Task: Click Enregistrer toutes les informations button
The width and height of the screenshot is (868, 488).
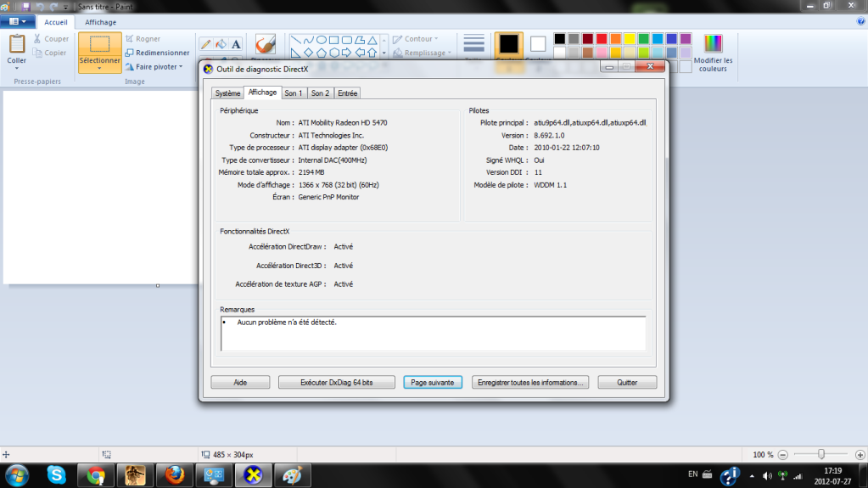Action: click(x=531, y=383)
